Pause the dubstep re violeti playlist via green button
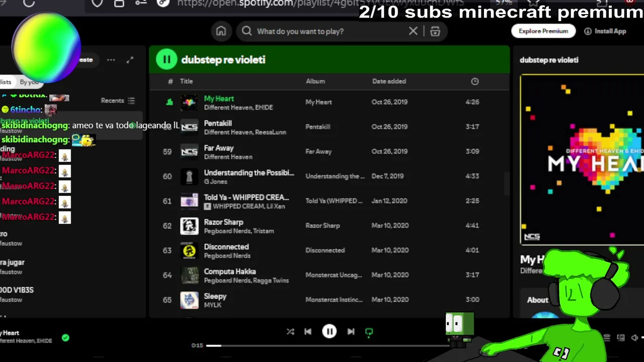 click(167, 60)
